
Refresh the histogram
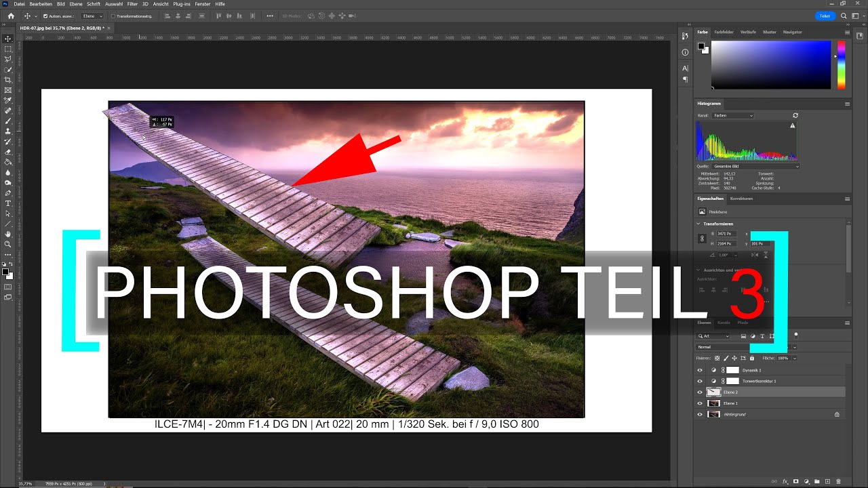[x=795, y=116]
